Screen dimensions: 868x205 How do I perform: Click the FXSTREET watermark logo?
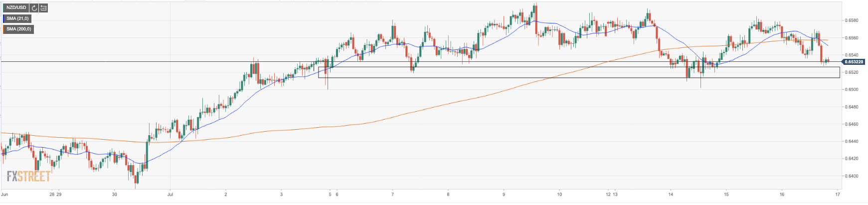click(x=28, y=176)
